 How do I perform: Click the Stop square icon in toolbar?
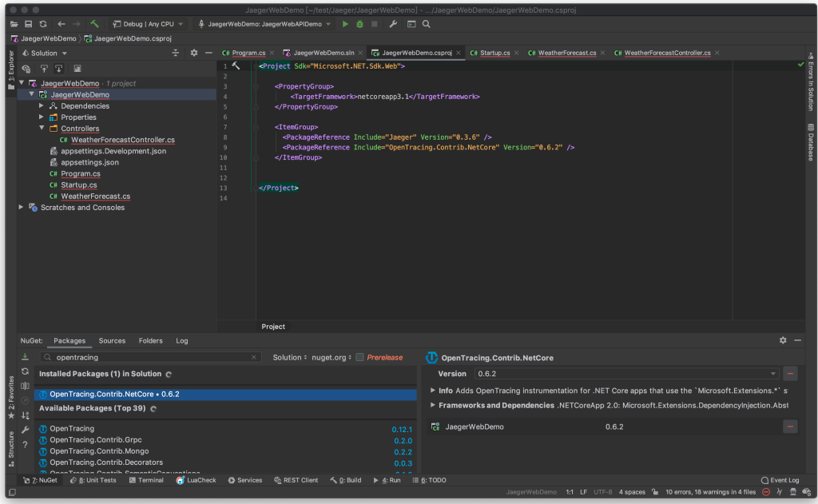(374, 24)
